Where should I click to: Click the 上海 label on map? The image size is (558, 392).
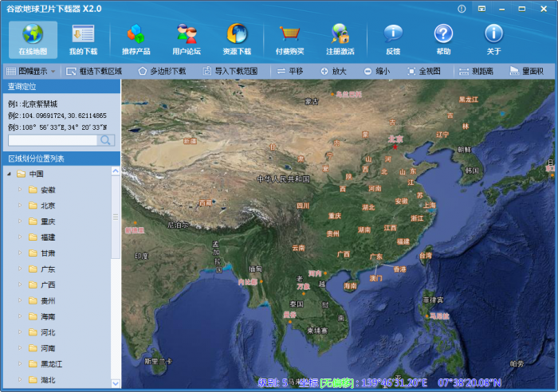coord(429,206)
